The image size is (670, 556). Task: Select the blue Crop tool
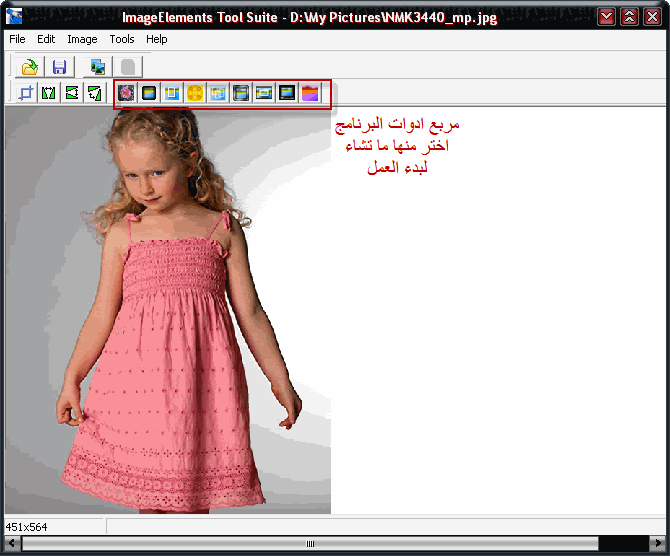(x=26, y=93)
